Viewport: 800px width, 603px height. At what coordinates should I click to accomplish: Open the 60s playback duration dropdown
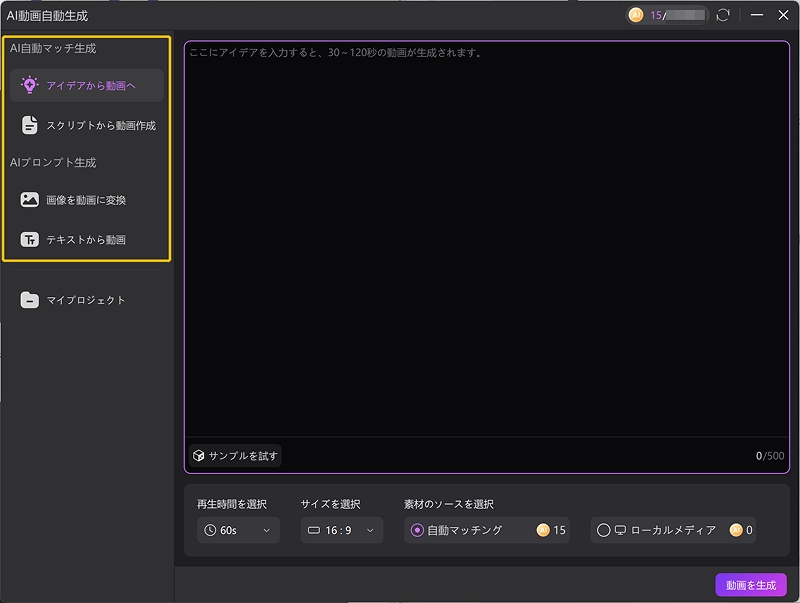(x=237, y=530)
